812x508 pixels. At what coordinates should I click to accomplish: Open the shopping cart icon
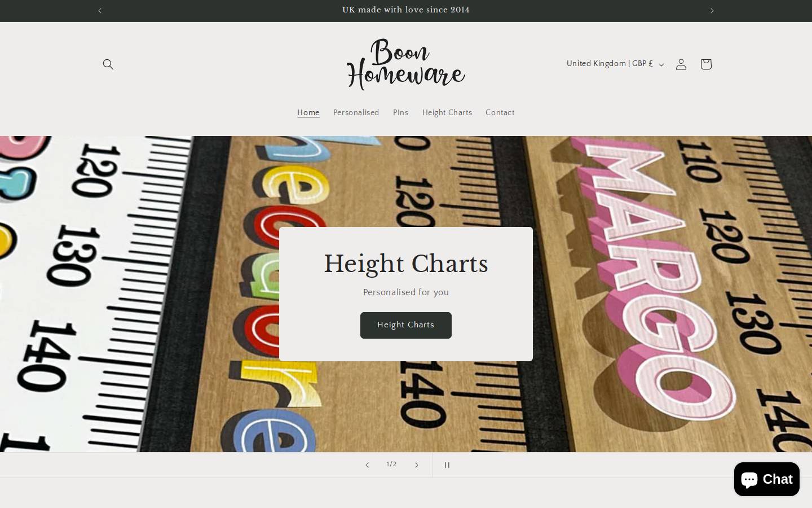point(706,64)
